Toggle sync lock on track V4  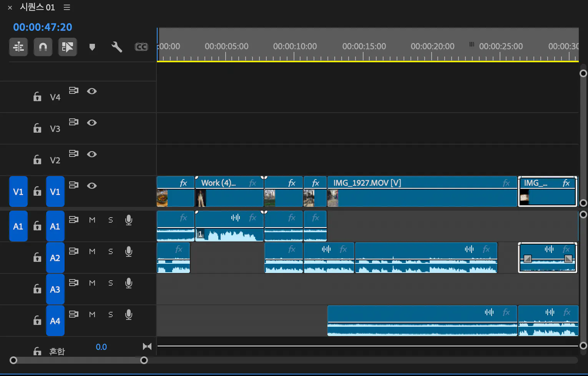73,91
